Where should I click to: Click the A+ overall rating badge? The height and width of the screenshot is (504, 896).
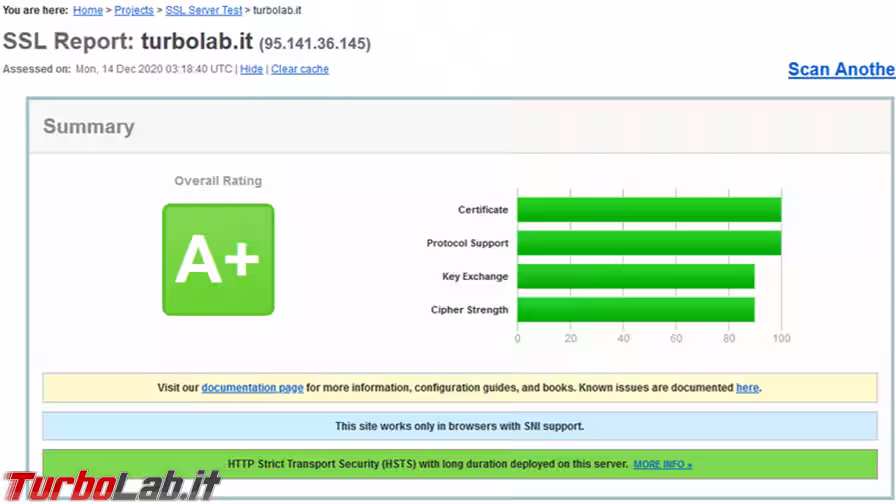pos(218,259)
